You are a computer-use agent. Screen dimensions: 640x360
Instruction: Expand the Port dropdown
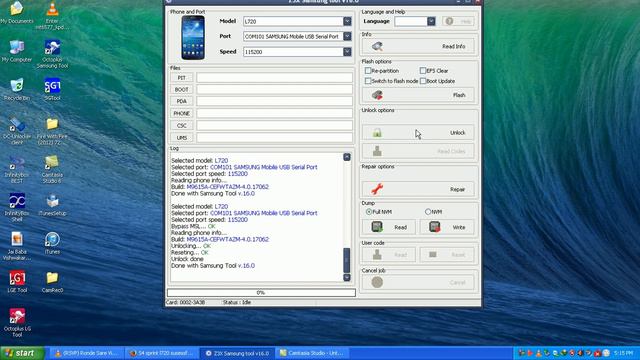(x=347, y=36)
